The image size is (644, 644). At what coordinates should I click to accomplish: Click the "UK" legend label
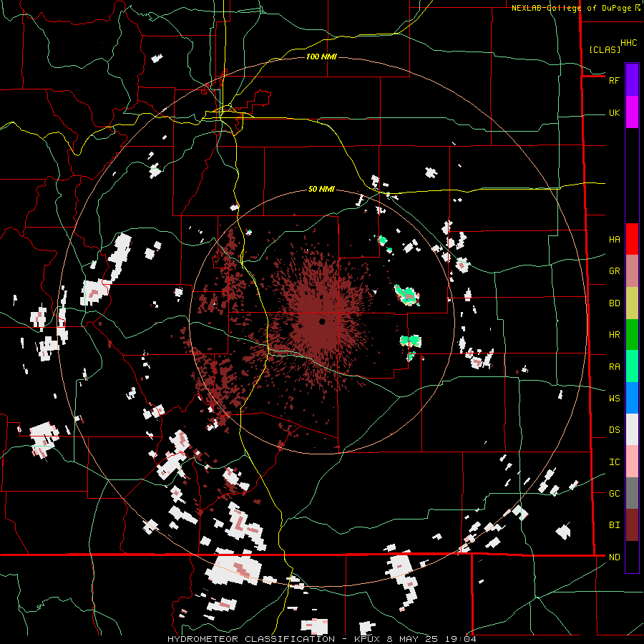click(614, 113)
